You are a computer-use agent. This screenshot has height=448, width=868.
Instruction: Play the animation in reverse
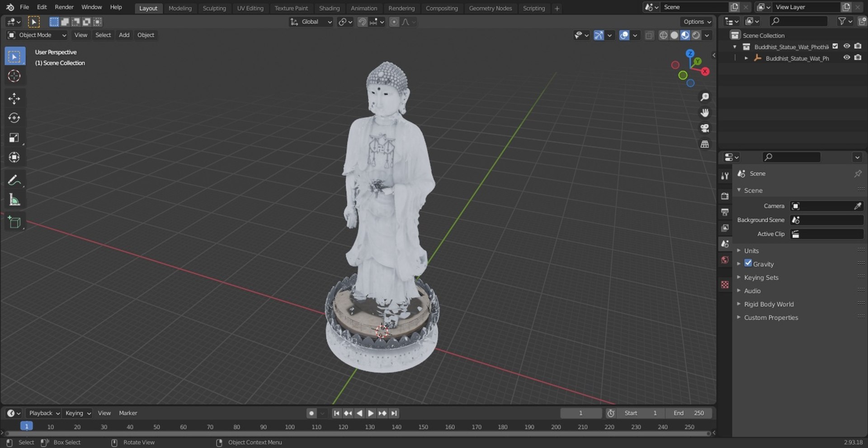(359, 413)
